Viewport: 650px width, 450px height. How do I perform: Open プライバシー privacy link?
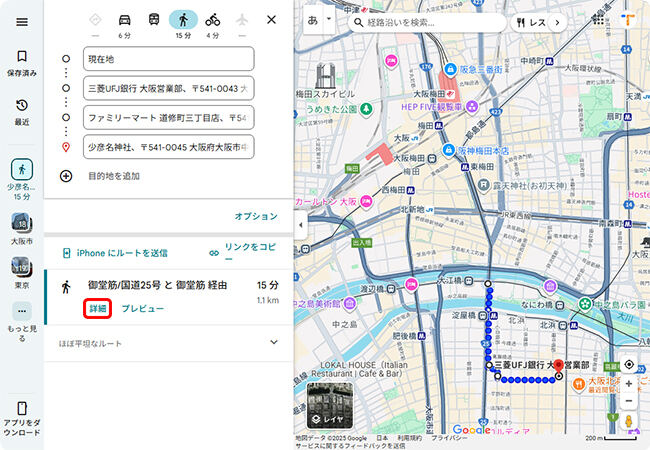pos(449,438)
